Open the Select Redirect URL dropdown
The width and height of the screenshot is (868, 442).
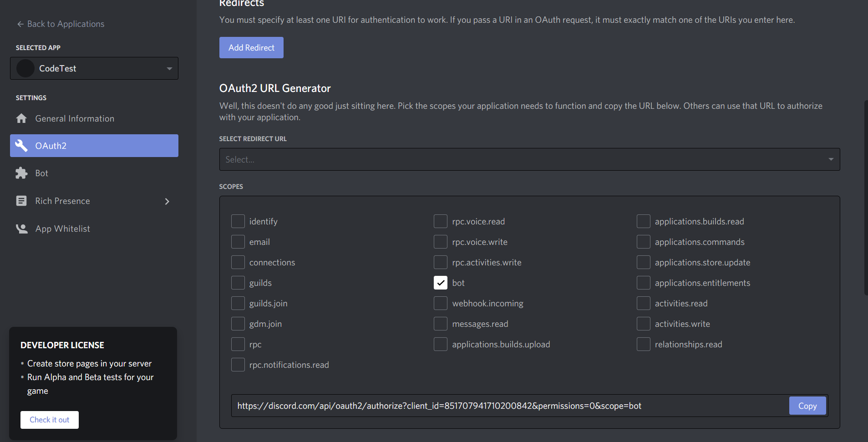[x=529, y=159]
